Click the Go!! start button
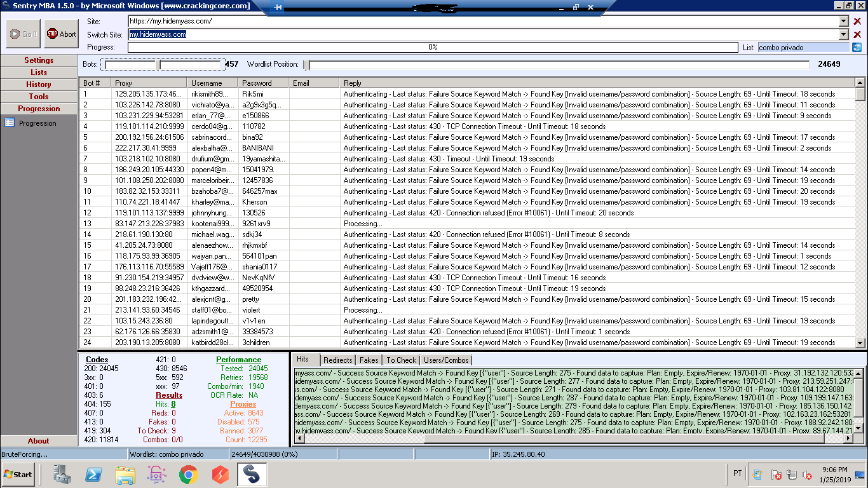Viewport: 868px width, 488px height. (23, 34)
